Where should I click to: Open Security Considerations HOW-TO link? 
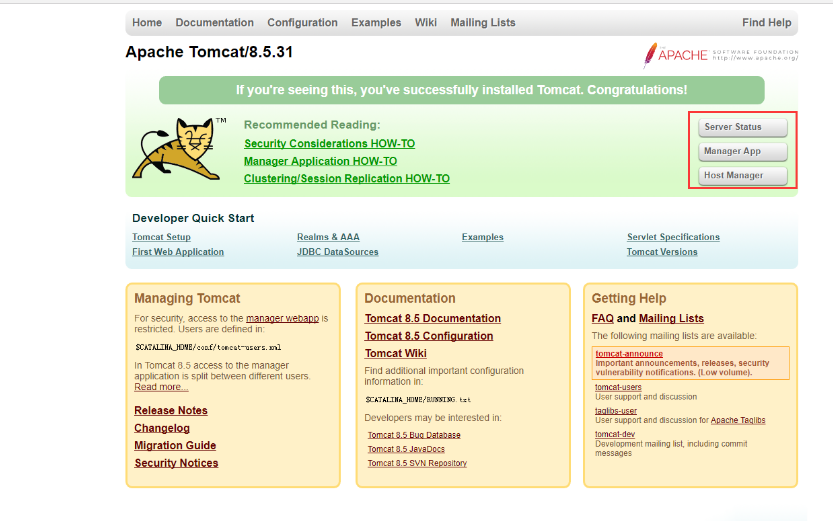(329, 143)
